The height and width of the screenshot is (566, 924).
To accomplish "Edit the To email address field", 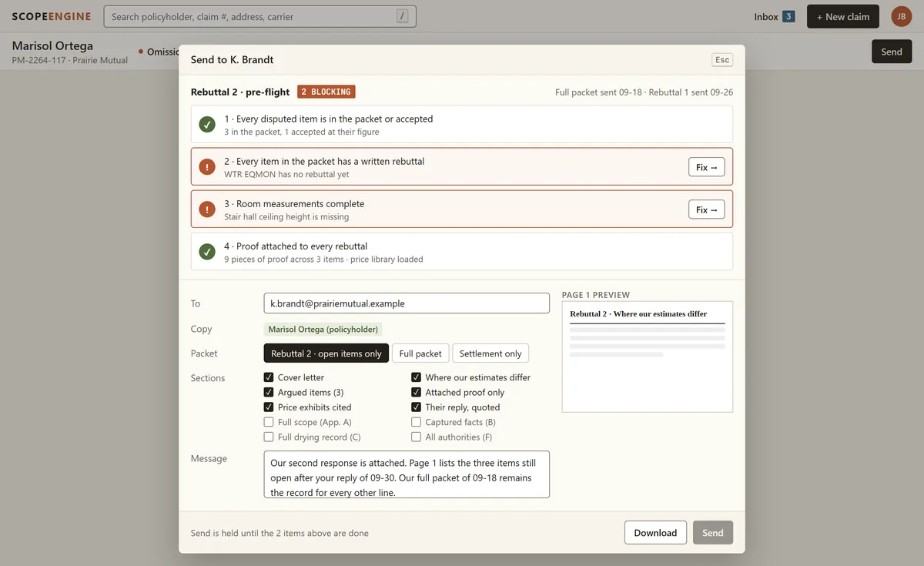I will point(407,303).
